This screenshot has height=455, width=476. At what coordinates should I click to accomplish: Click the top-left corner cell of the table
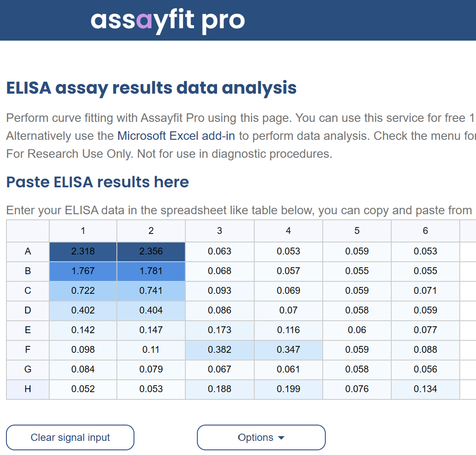pos(28,231)
